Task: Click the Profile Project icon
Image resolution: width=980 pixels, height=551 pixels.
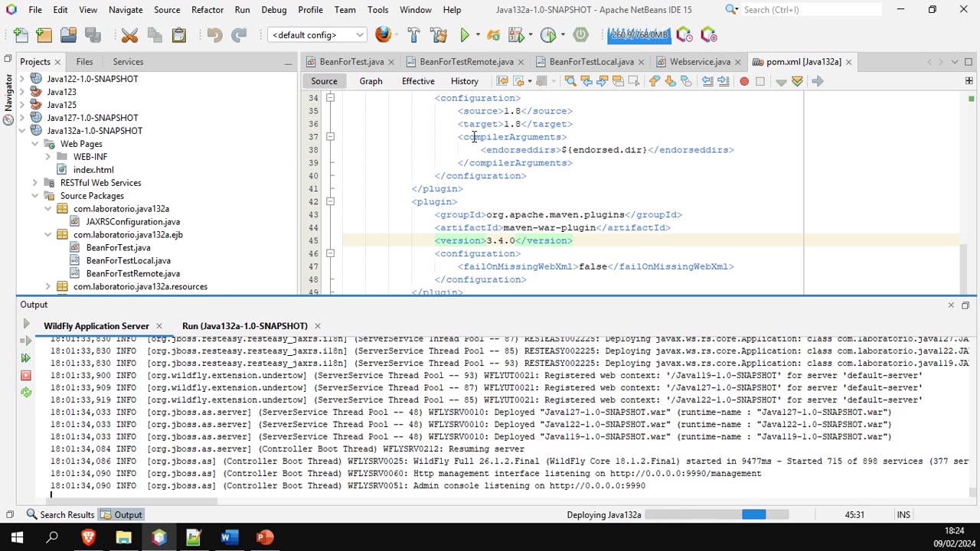Action: pyautogui.click(x=547, y=35)
